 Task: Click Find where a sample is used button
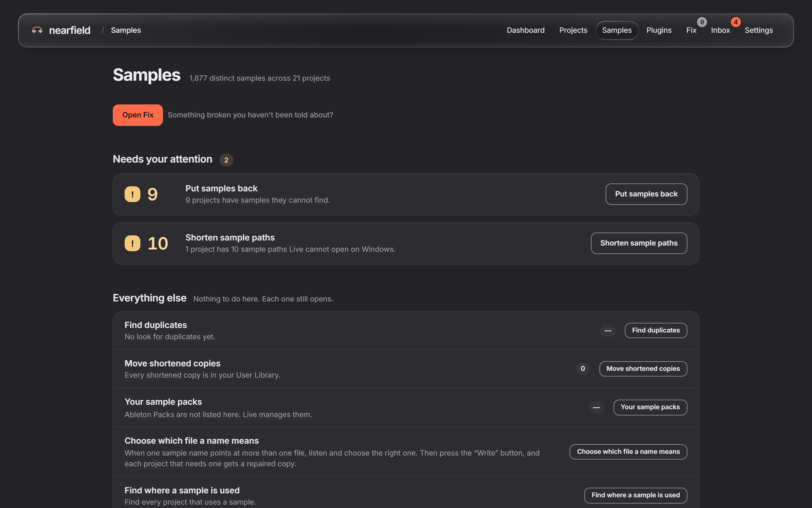636,495
